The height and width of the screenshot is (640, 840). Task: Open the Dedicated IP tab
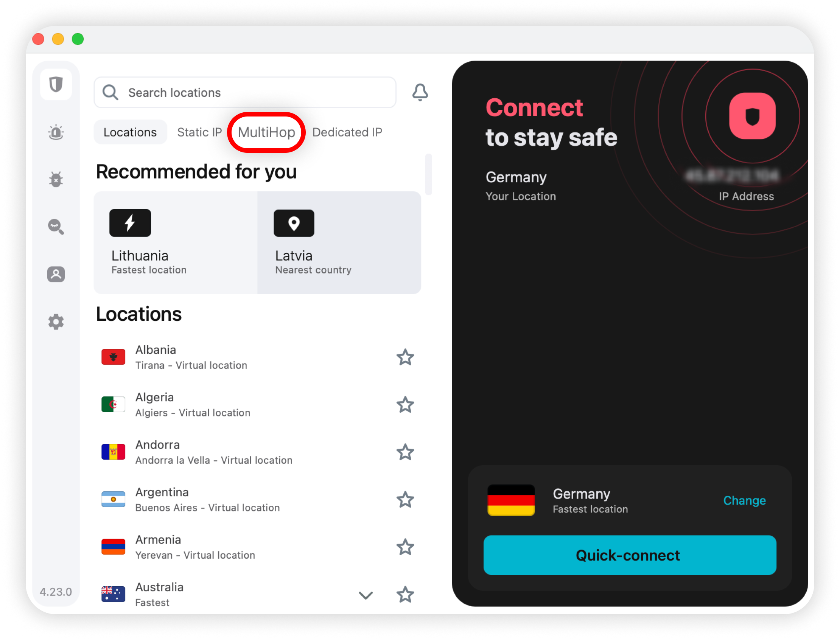[x=347, y=132]
